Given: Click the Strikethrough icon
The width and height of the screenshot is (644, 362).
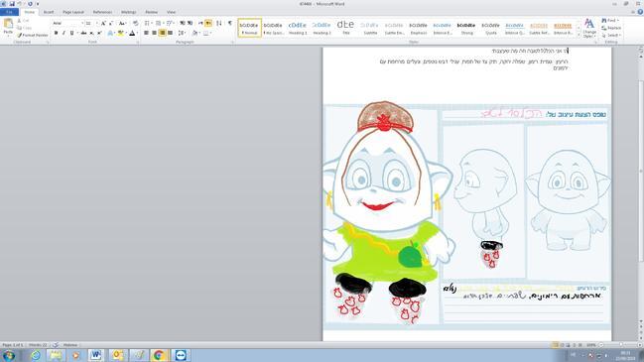Looking at the screenshot, I should 83,33.
